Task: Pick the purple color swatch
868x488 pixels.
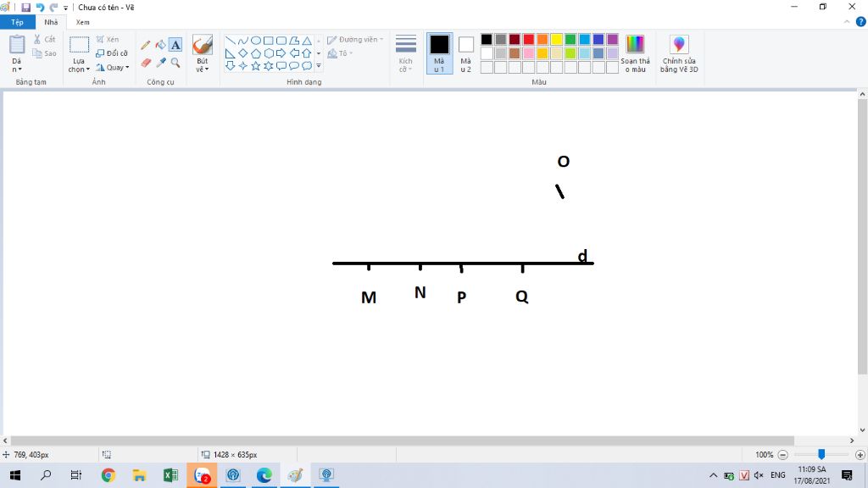Action: pos(612,39)
